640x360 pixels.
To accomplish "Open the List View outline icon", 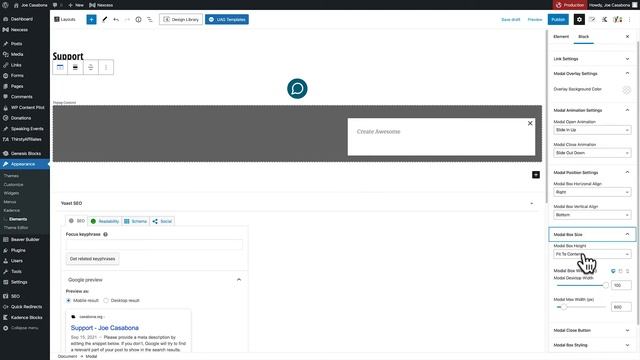I will coord(150,19).
